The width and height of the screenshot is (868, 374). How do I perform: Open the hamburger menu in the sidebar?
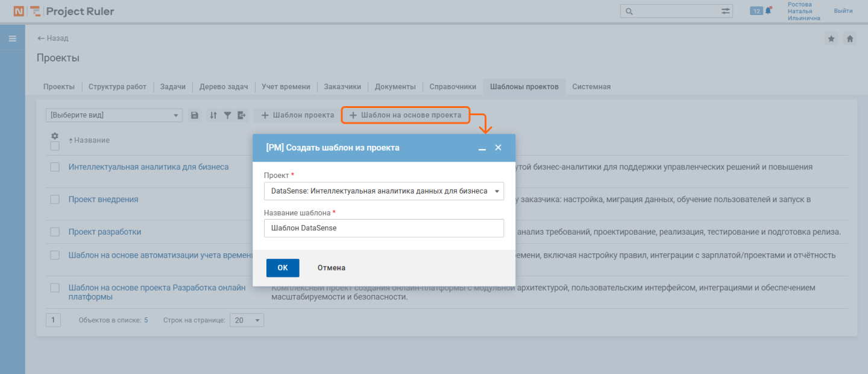(x=12, y=39)
